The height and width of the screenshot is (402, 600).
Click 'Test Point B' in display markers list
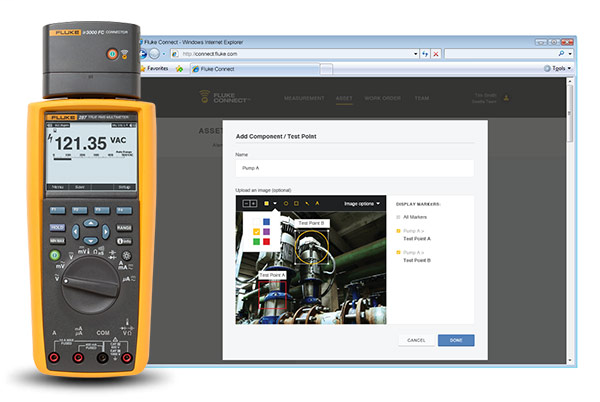(417, 260)
